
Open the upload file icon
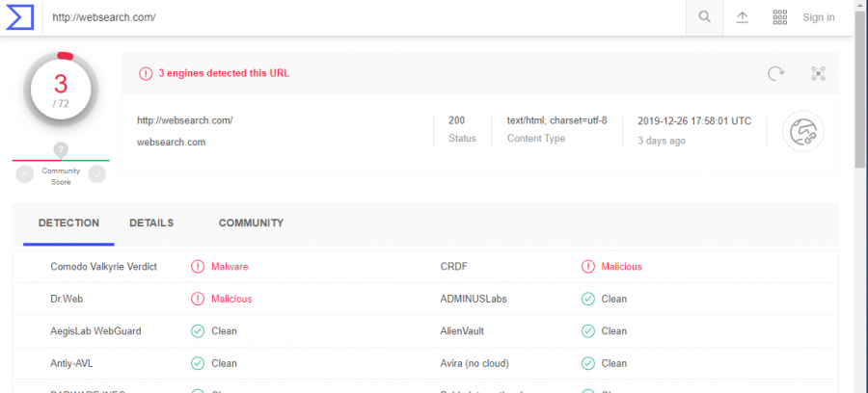point(742,17)
